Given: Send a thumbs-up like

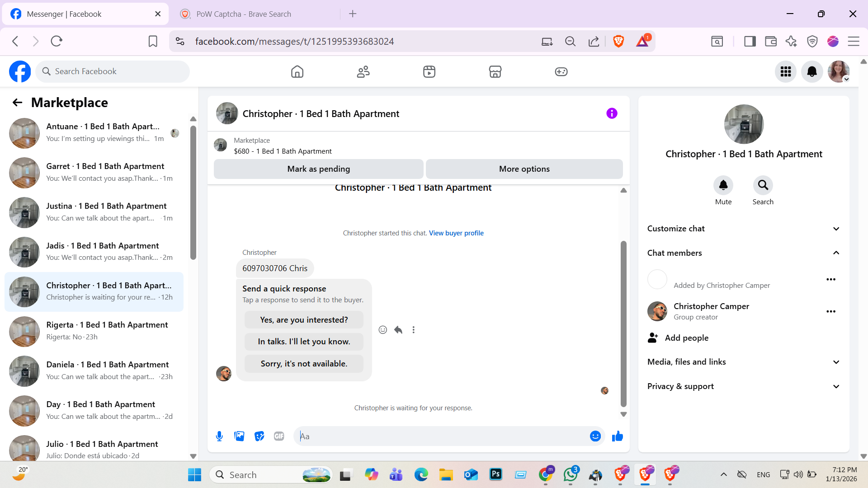Looking at the screenshot, I should click(617, 436).
